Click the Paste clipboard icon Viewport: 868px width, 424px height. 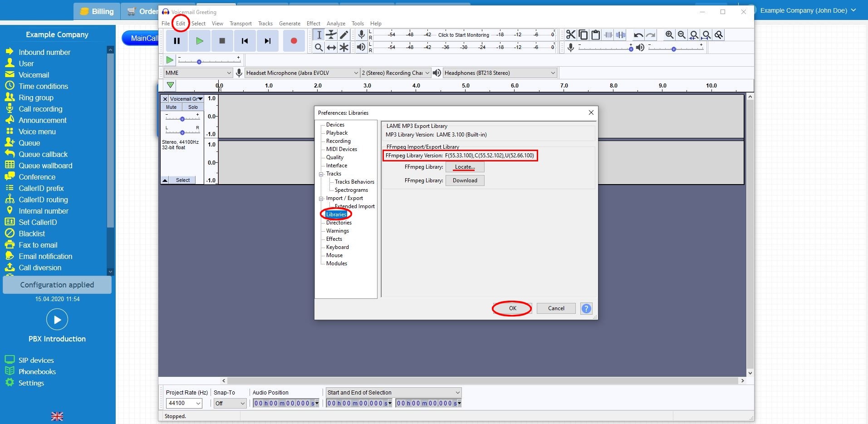tap(596, 35)
